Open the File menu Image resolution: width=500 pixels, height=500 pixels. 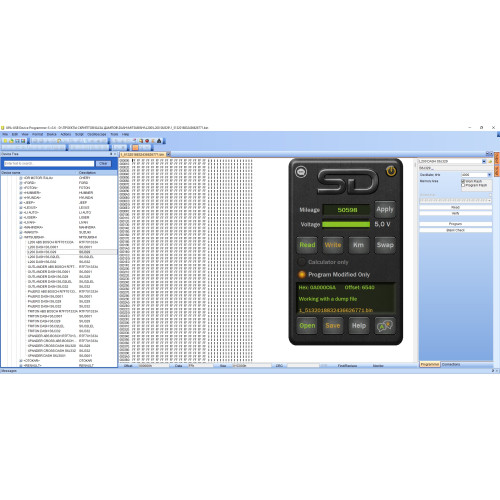pos(5,134)
